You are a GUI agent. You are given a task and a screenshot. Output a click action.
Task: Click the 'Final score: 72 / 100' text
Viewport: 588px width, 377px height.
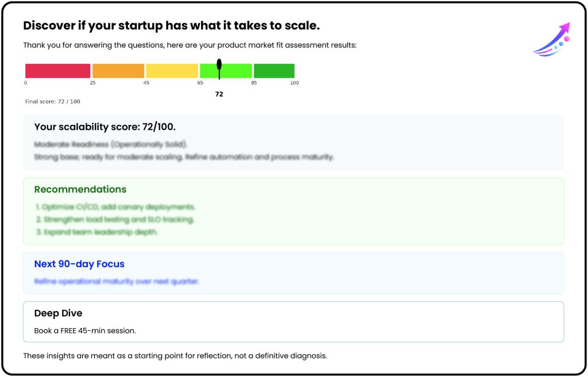pos(53,102)
